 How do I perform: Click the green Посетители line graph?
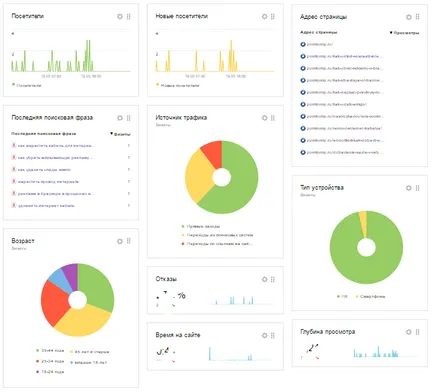71,55
